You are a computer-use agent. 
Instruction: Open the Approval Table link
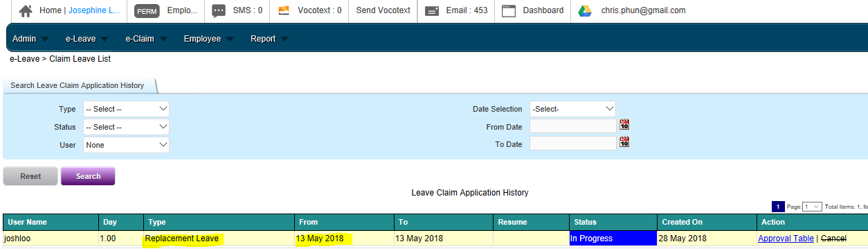tap(786, 239)
